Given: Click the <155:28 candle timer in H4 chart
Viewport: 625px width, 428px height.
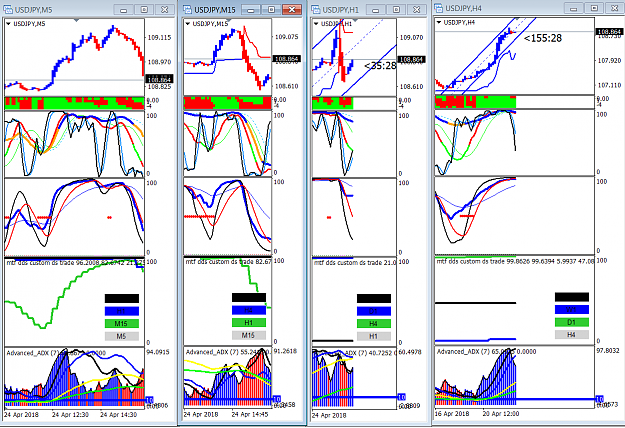Looking at the screenshot, I should [x=543, y=38].
